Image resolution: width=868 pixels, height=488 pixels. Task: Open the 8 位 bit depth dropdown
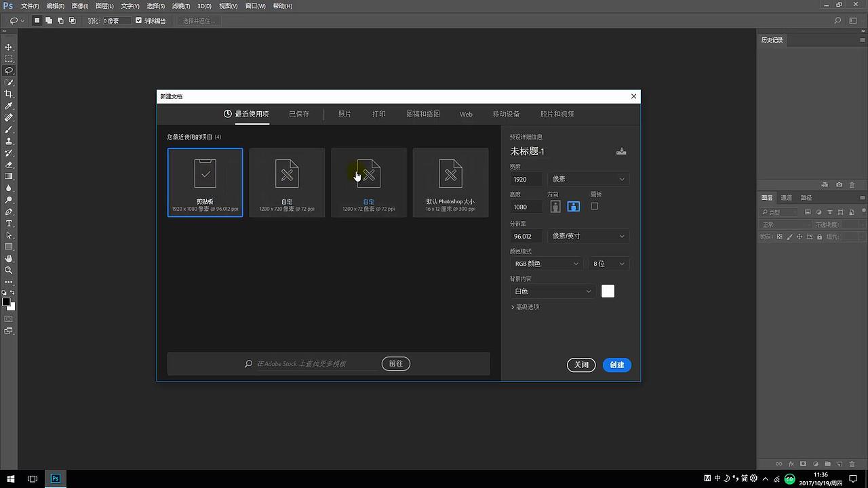click(x=609, y=264)
